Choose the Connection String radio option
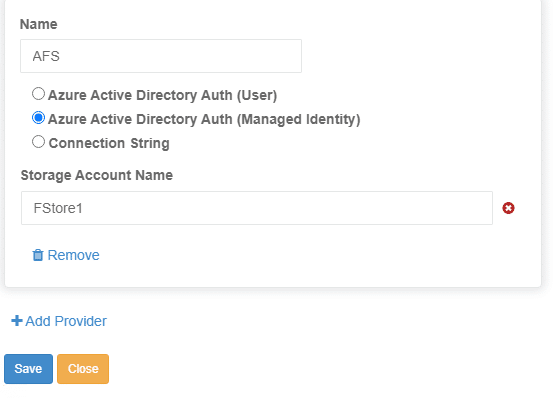Screen dimensions: 555x398 (38, 142)
